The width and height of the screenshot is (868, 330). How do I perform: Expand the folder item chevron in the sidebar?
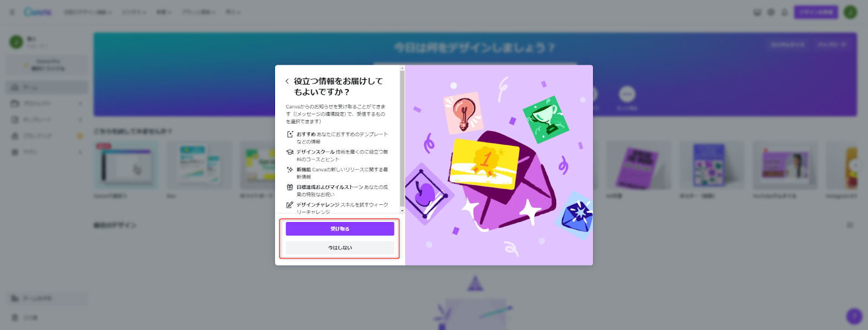pyautogui.click(x=80, y=103)
